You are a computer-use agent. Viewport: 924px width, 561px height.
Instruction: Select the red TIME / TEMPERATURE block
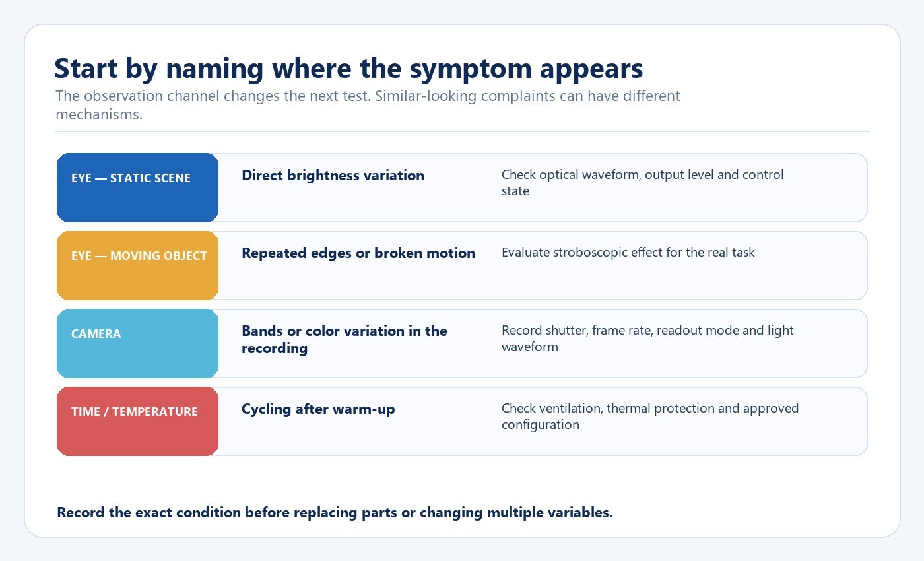click(137, 421)
